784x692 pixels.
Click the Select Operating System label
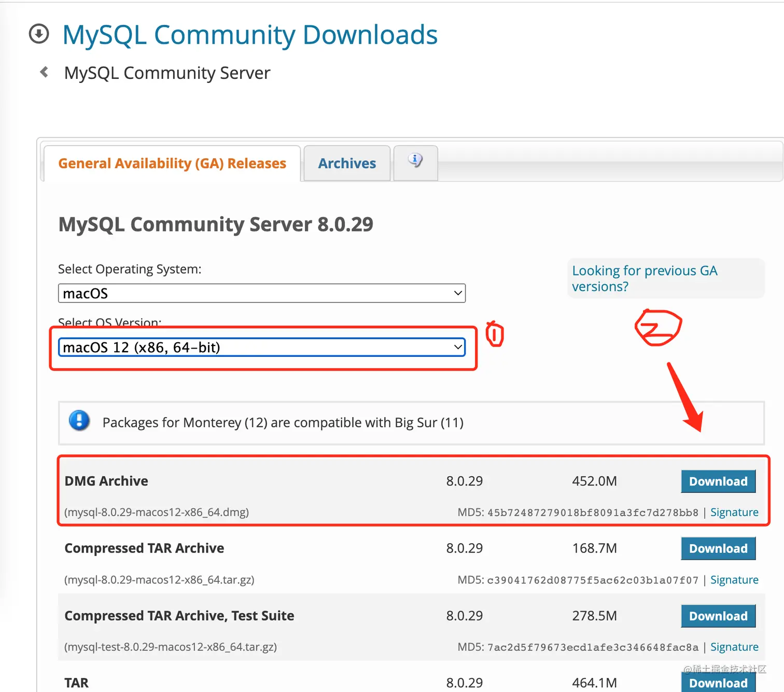point(130,269)
